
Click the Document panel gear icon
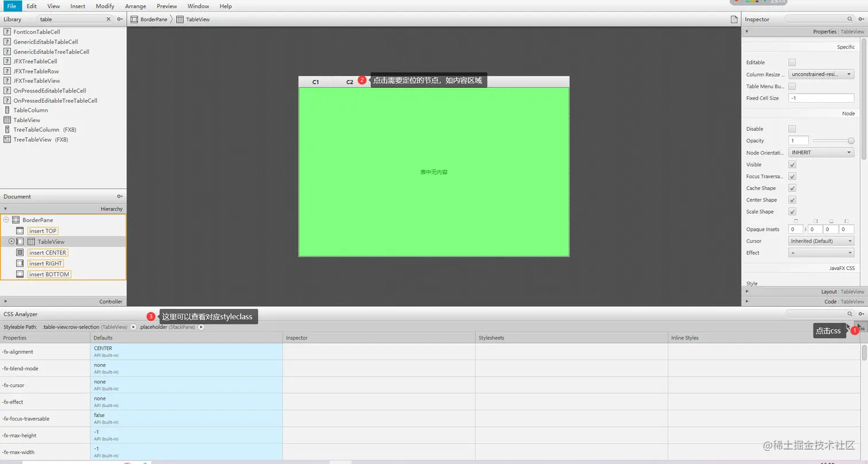(120, 196)
